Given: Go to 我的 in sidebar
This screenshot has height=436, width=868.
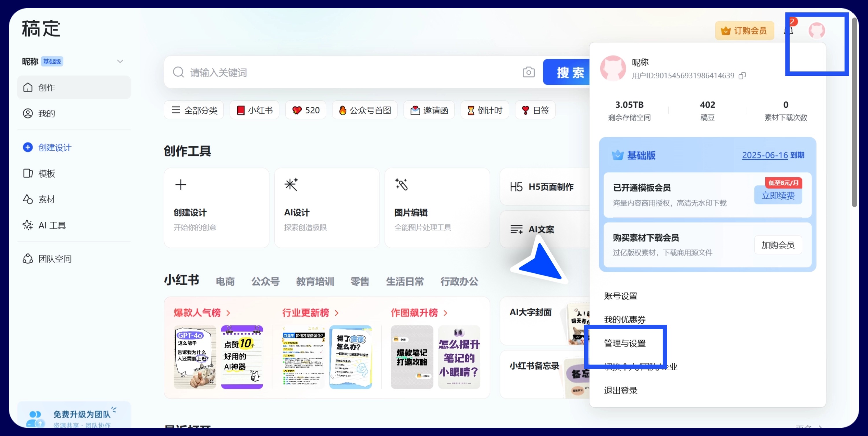Looking at the screenshot, I should pyautogui.click(x=74, y=113).
